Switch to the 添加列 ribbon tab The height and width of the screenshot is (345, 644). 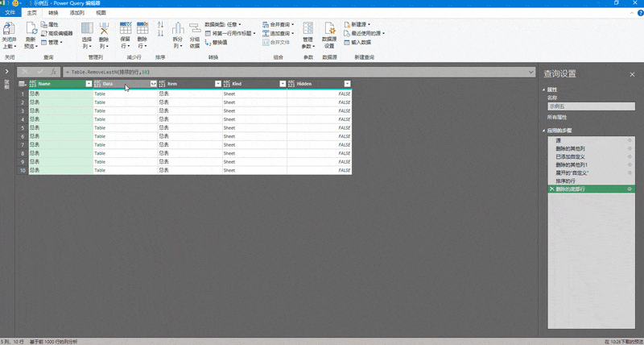coord(76,13)
